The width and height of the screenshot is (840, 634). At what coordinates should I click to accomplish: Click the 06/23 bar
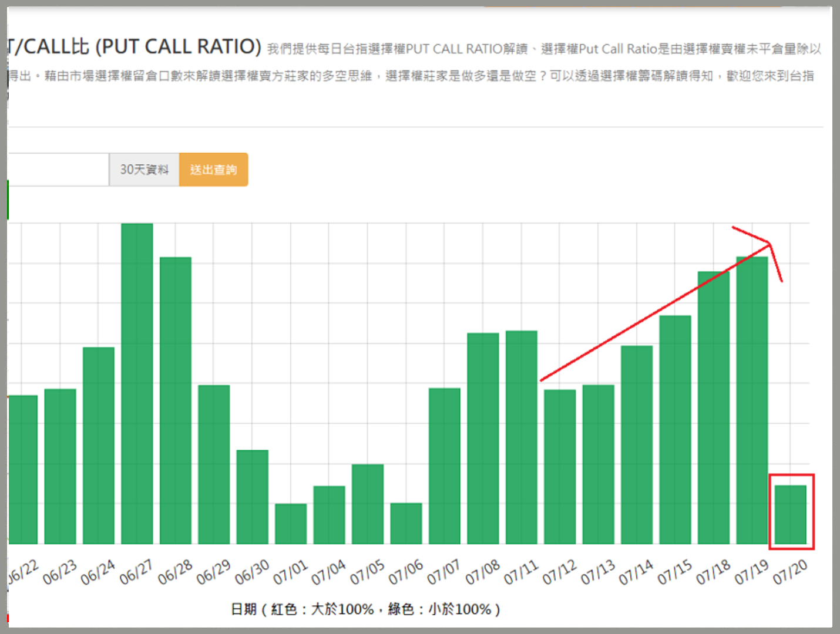pos(60,466)
